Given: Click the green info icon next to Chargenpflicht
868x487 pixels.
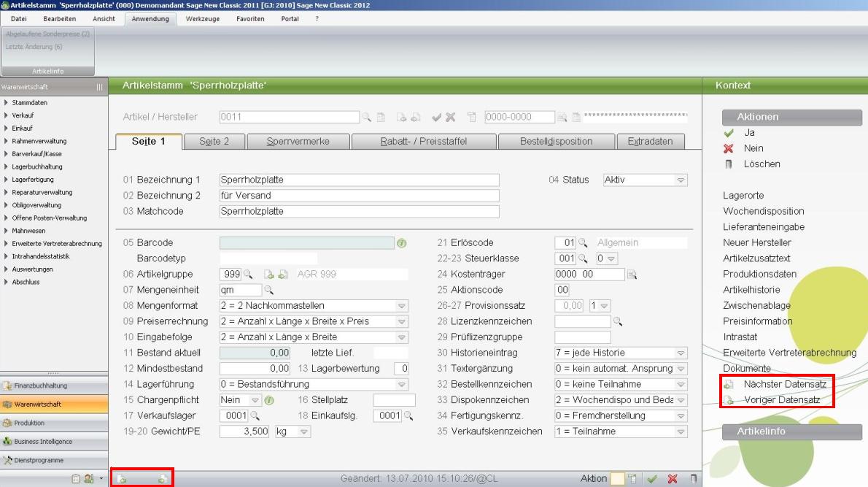Looking at the screenshot, I should coord(269,400).
